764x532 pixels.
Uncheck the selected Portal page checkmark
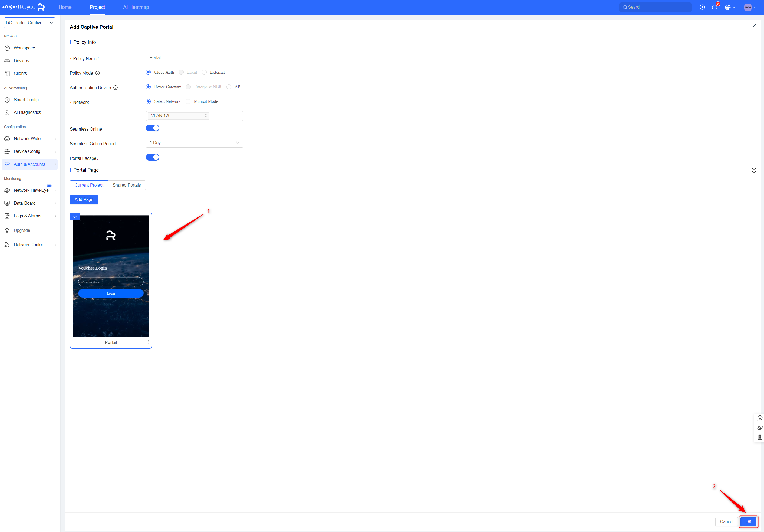[x=75, y=217]
